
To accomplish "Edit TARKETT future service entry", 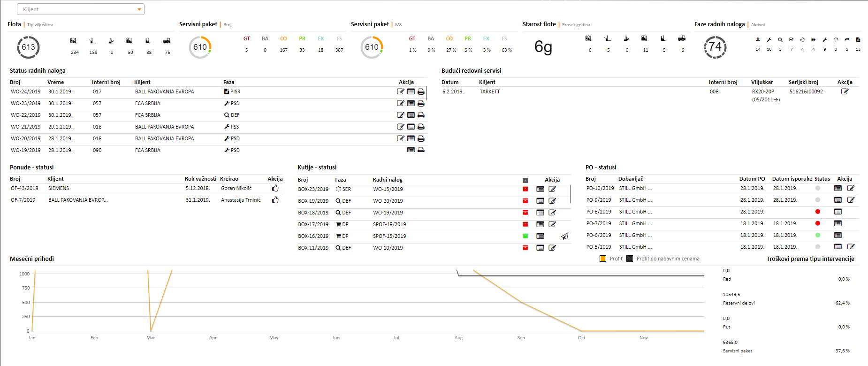I will tap(845, 91).
